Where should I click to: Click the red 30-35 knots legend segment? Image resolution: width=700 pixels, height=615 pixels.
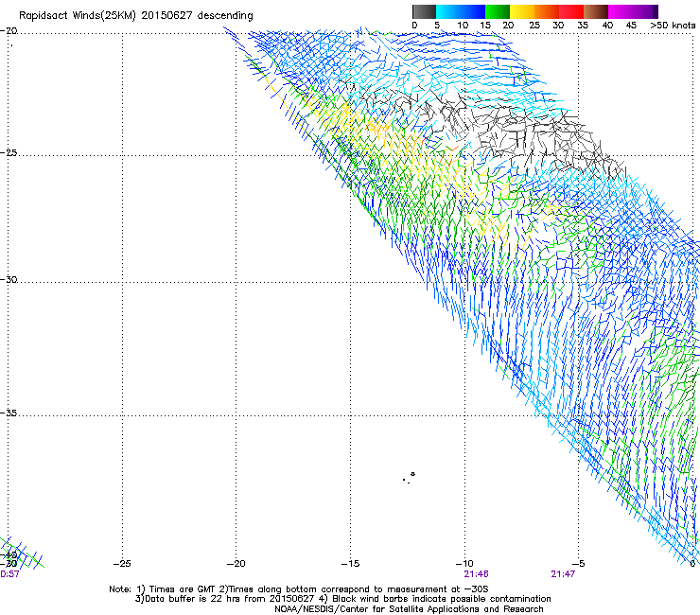pyautogui.click(x=571, y=11)
